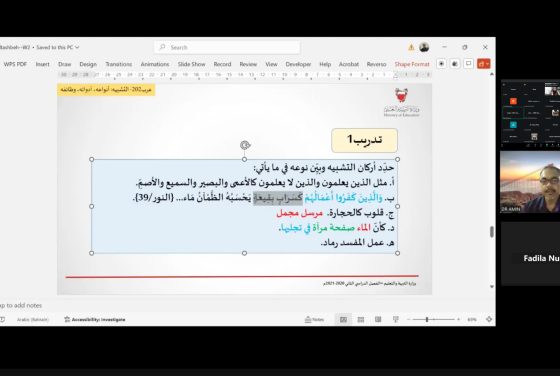The width and height of the screenshot is (560, 376).
Task: Switch to Reading View
Action: point(378,320)
